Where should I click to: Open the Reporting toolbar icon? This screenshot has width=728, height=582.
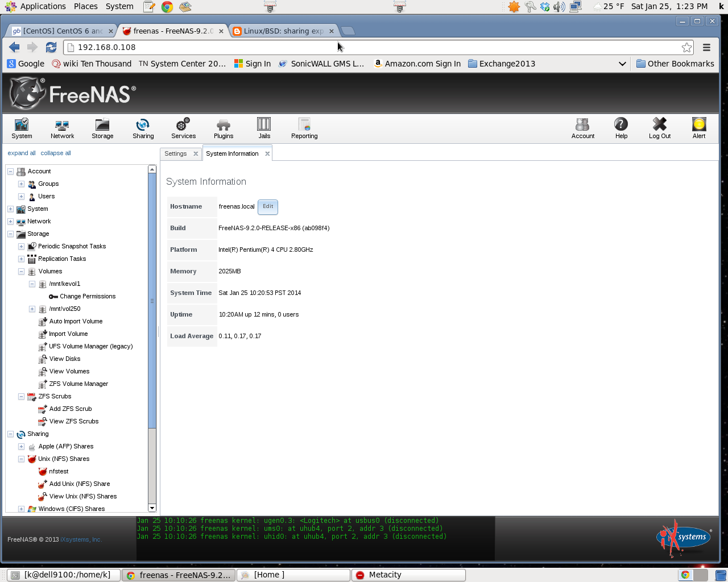304,128
